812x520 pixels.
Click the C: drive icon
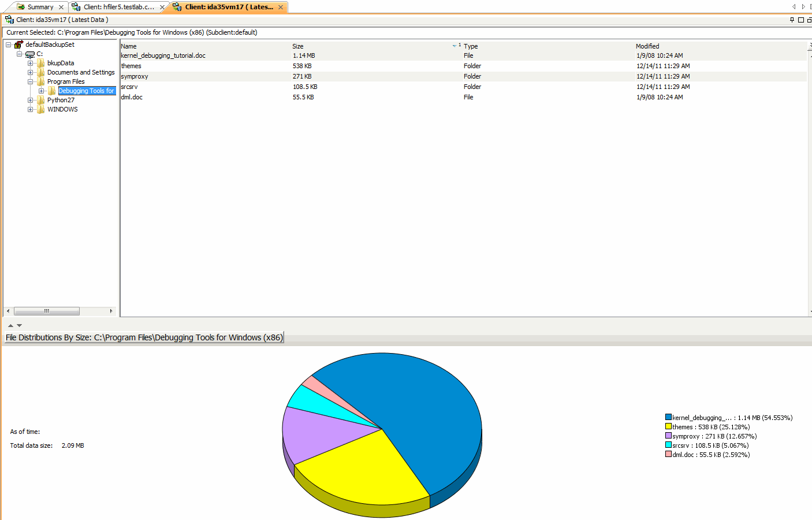(x=30, y=54)
